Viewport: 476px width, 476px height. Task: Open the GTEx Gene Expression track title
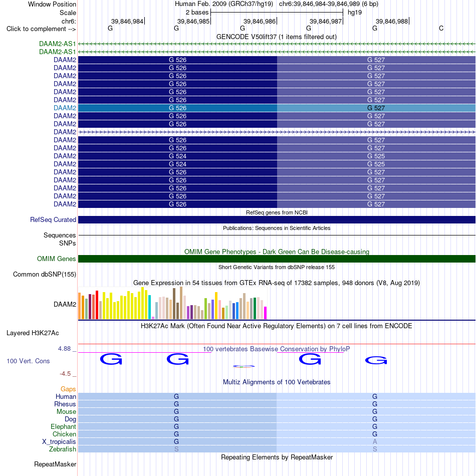[x=277, y=283]
